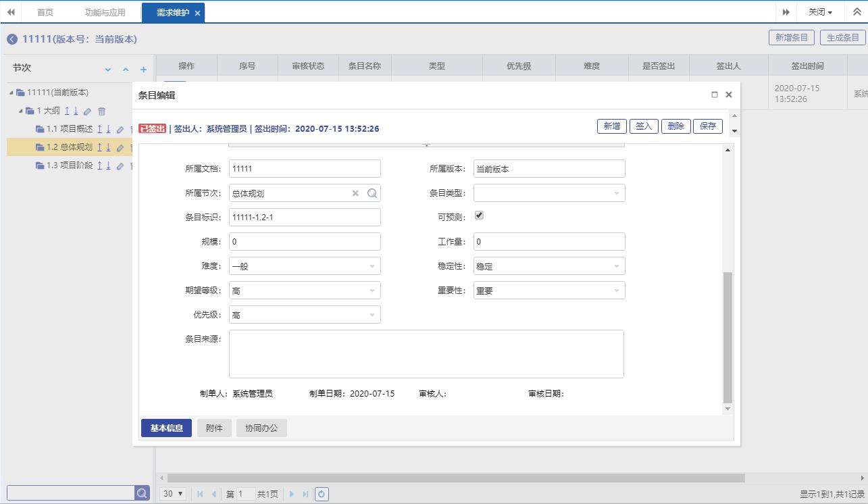868x504 pixels.
Task: Click the search magnifier in 所属节次 field
Action: 372,193
